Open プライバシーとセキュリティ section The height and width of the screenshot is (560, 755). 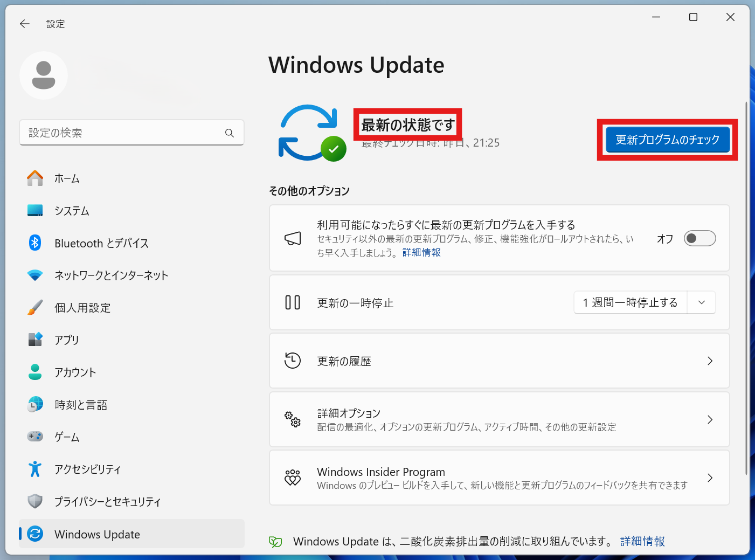click(131, 501)
